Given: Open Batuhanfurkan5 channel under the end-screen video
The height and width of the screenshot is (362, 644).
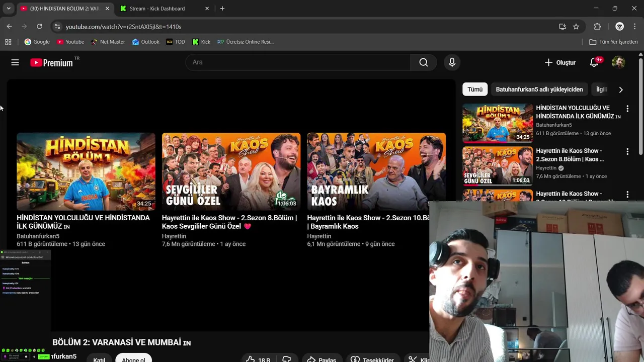Looking at the screenshot, I should [38, 236].
